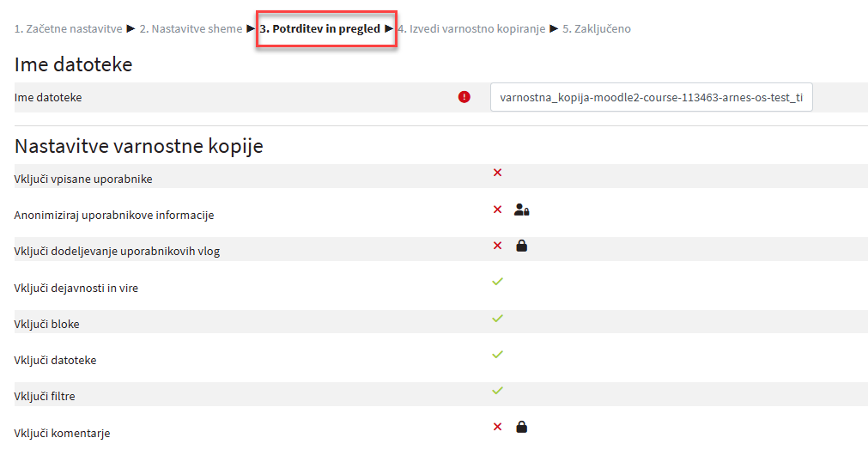Jump to step 4. Izvedi varnostno kopiranje

[x=471, y=29]
